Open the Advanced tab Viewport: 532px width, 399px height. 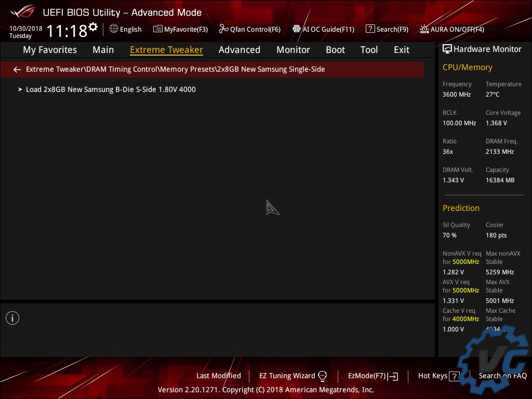pos(239,50)
